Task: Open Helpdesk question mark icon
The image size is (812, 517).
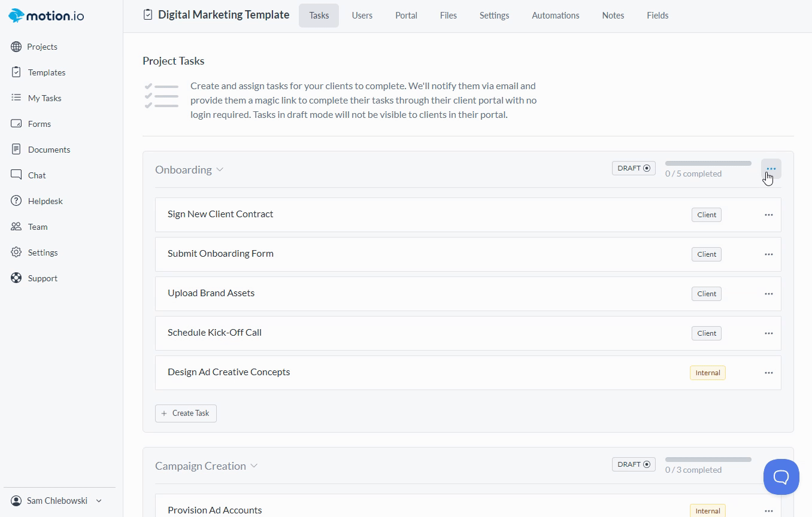Action: point(16,201)
